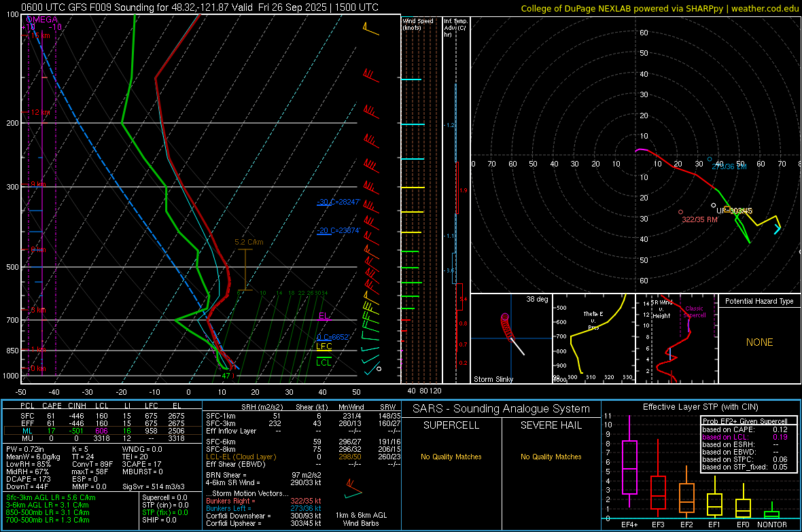Click the Classic Supercell marker text
This screenshot has width=802, height=532.
(694, 312)
